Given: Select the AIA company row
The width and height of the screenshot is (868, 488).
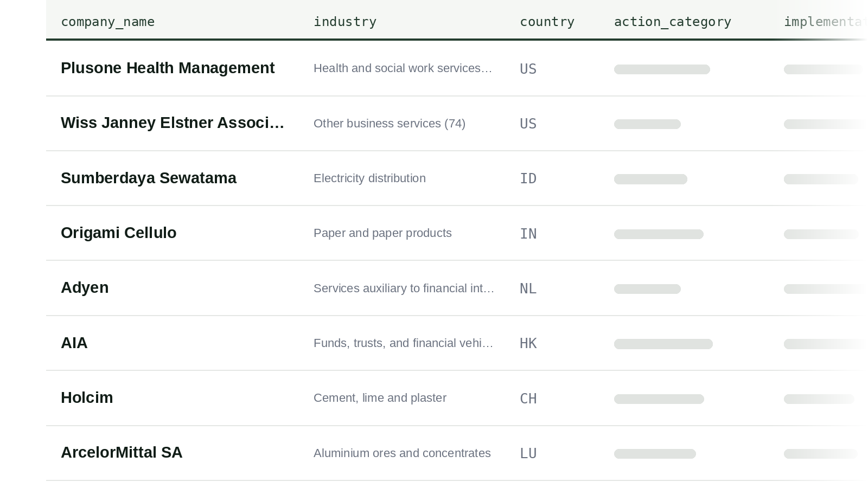Looking at the screenshot, I should [x=457, y=343].
